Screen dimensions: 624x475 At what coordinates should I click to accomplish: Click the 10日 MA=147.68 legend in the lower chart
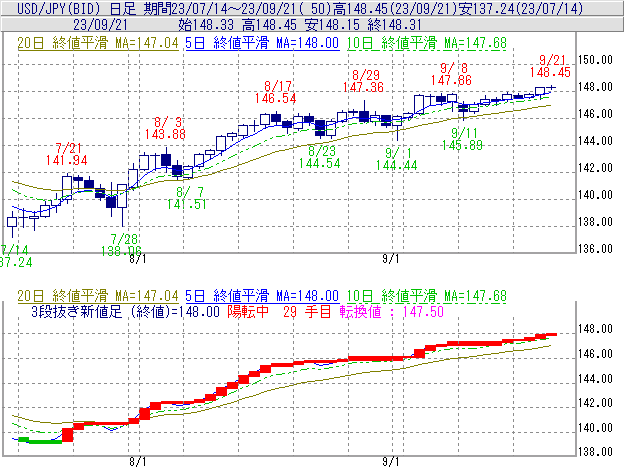427,296
